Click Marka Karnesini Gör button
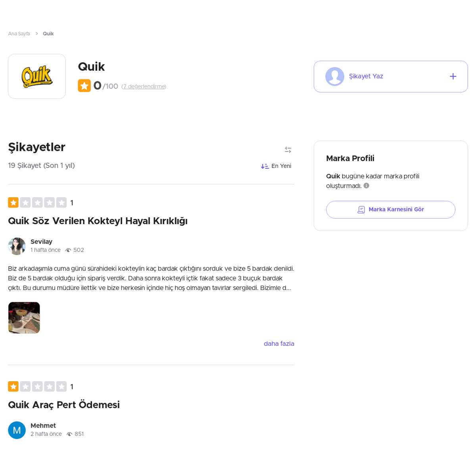Image resolution: width=476 pixels, height=476 pixels. 391,210
